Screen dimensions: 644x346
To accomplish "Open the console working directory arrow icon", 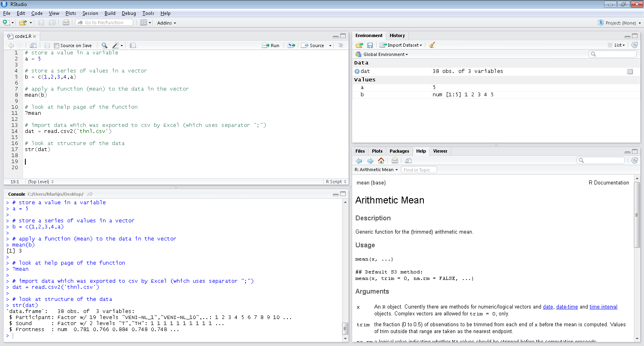I will 90,194.
